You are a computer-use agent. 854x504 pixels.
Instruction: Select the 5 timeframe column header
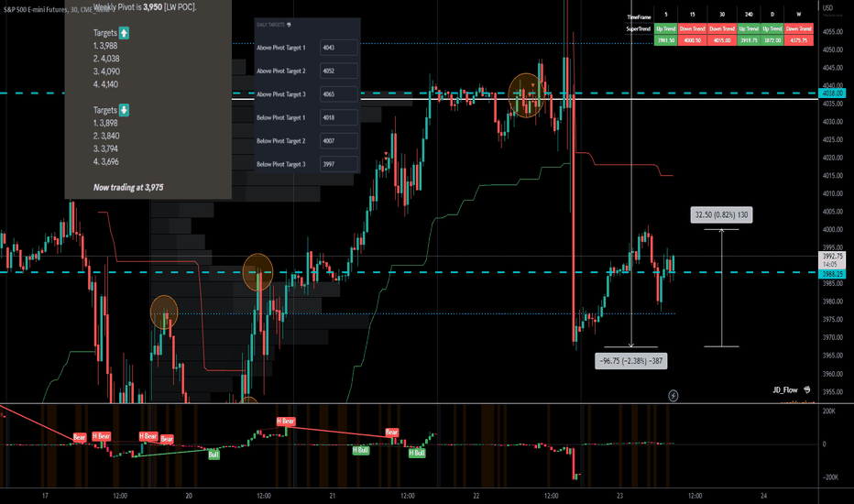[x=665, y=15]
